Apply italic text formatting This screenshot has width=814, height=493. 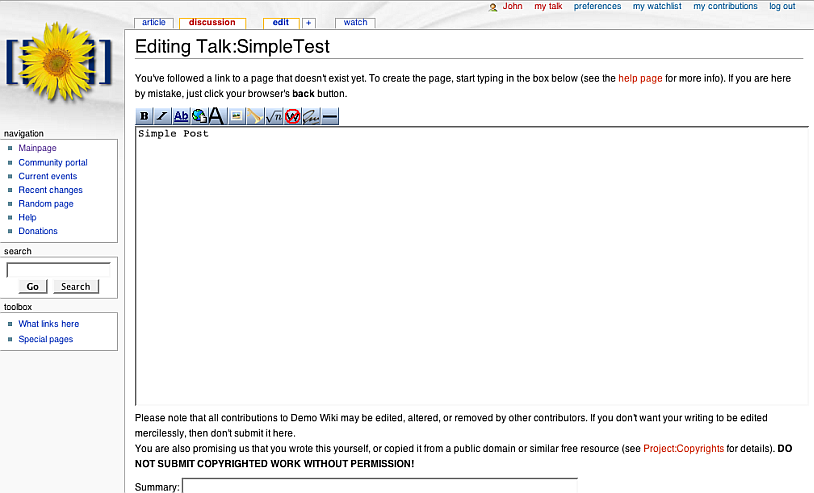[x=162, y=116]
